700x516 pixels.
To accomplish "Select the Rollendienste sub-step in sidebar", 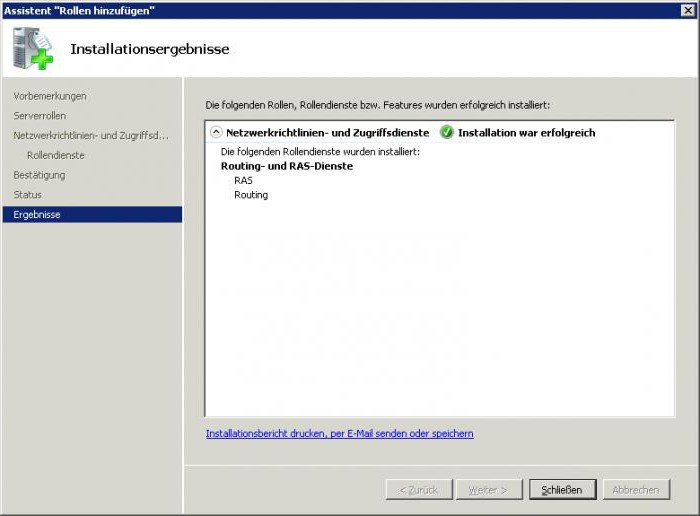I will click(x=55, y=155).
